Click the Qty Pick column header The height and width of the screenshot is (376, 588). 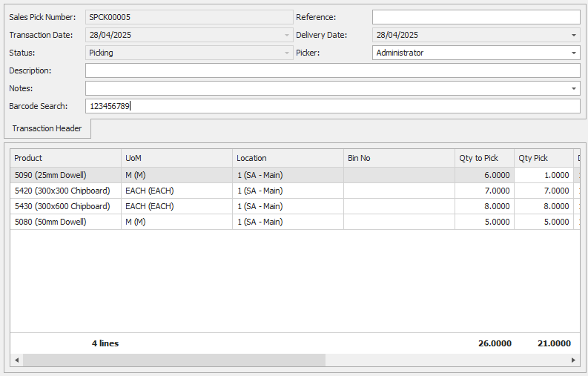tap(543, 158)
